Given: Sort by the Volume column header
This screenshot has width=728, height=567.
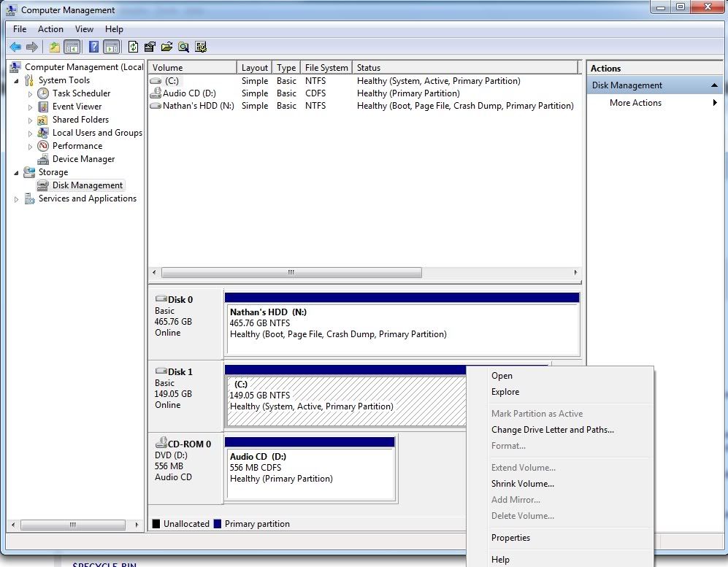Looking at the screenshot, I should pyautogui.click(x=192, y=67).
